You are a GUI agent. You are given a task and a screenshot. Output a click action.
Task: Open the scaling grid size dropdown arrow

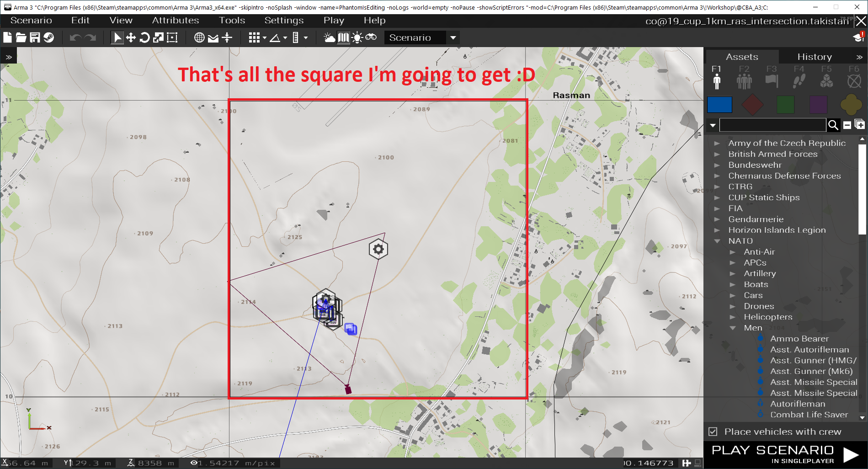[x=306, y=38]
